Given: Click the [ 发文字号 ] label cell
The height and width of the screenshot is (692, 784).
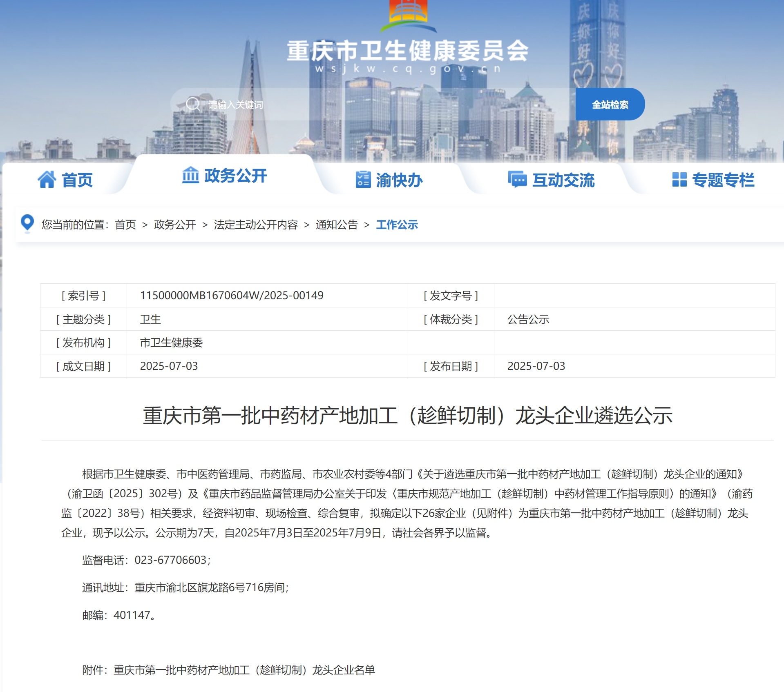Looking at the screenshot, I should pyautogui.click(x=451, y=295).
